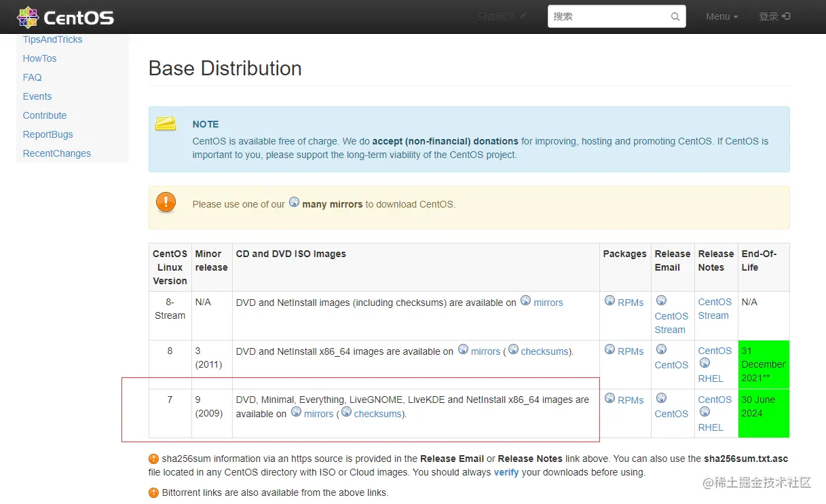This screenshot has height=504, width=826.
Task: Open CentOS Stream release notes link
Action: click(715, 309)
